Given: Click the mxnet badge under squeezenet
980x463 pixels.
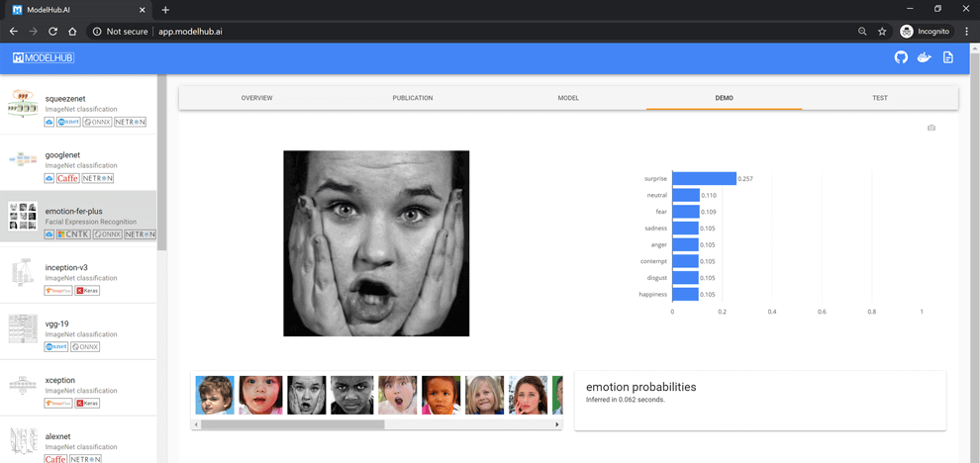Looking at the screenshot, I should coord(68,122).
